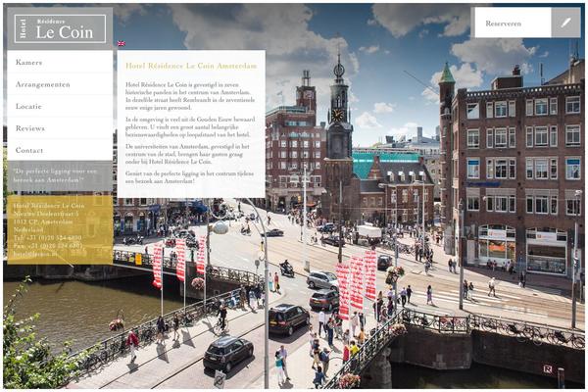Screen dimensions: 588x392
Task: Click the pencil icon beside Reserveren
Action: click(565, 23)
